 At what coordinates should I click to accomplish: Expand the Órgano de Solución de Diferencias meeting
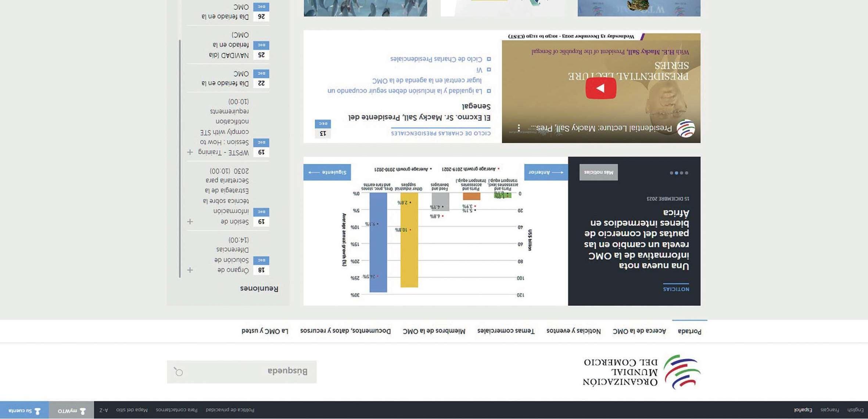tap(190, 270)
